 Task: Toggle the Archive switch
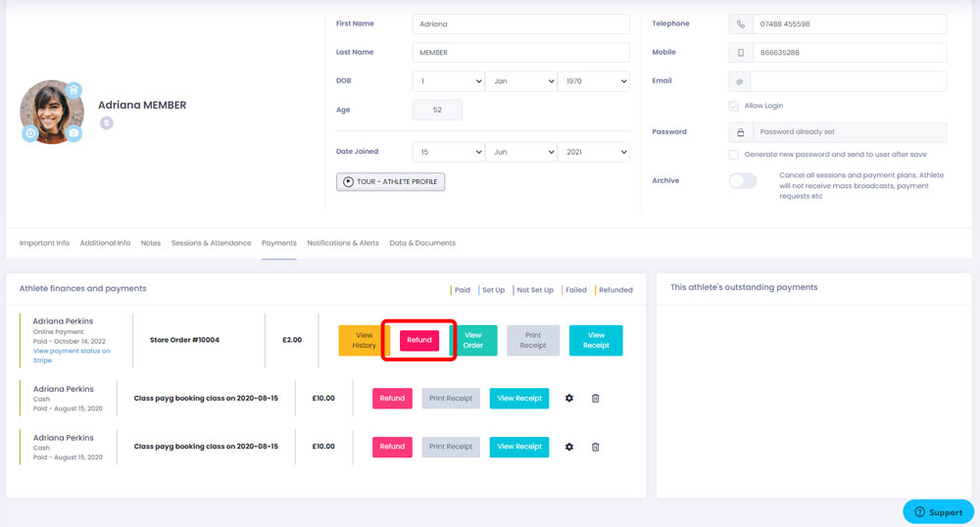tap(743, 181)
